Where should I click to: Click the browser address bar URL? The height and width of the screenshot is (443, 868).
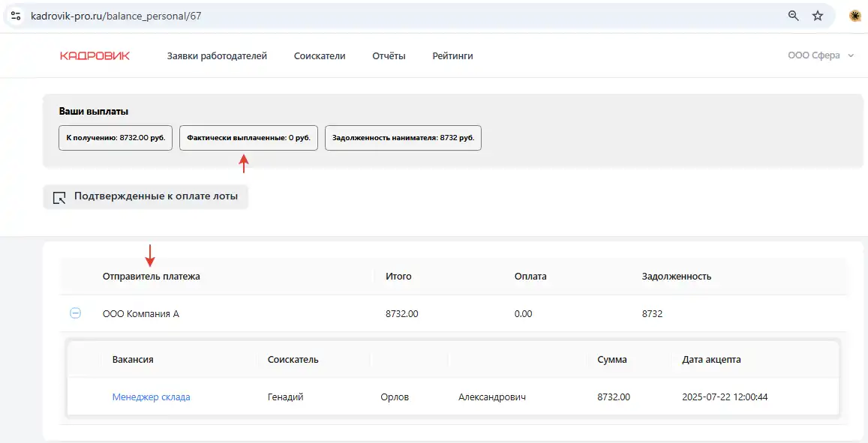point(116,16)
